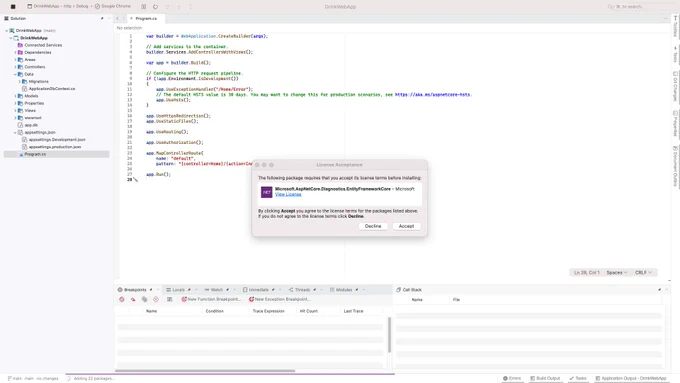This screenshot has width=680, height=383.
Task: Open the Spaces indentation dropdown
Action: click(x=617, y=272)
